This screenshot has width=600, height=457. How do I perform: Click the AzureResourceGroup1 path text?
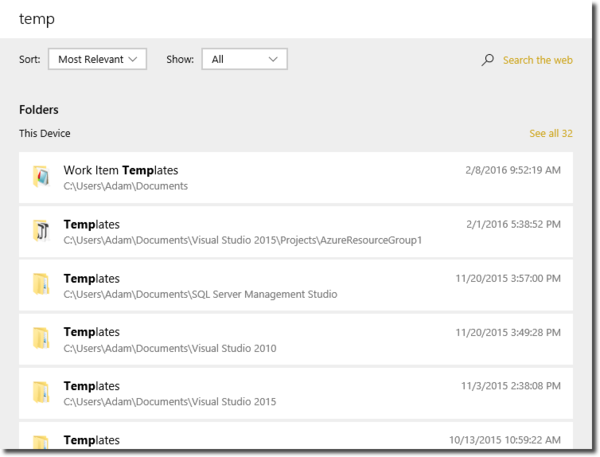pyautogui.click(x=243, y=240)
